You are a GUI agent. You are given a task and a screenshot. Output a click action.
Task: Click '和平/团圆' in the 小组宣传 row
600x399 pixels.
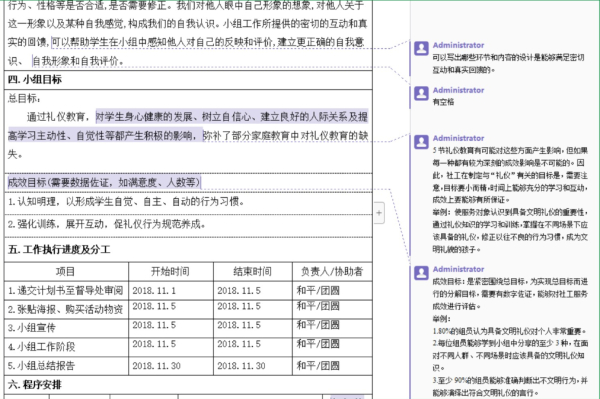(x=318, y=325)
